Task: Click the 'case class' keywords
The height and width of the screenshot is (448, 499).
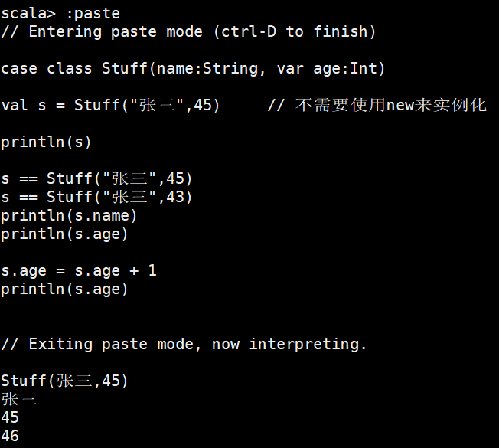Action: 47,68
